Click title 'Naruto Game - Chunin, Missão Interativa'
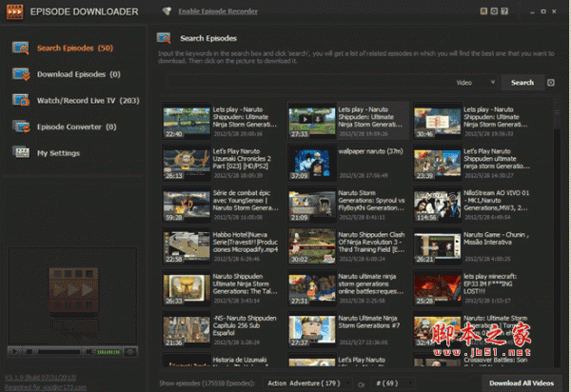 pos(496,239)
